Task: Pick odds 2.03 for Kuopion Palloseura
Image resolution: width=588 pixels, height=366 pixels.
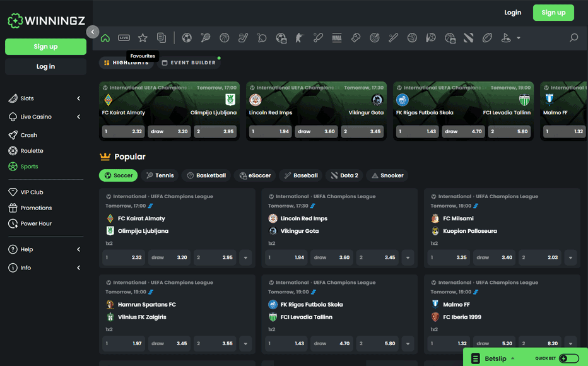Action: 540,257
